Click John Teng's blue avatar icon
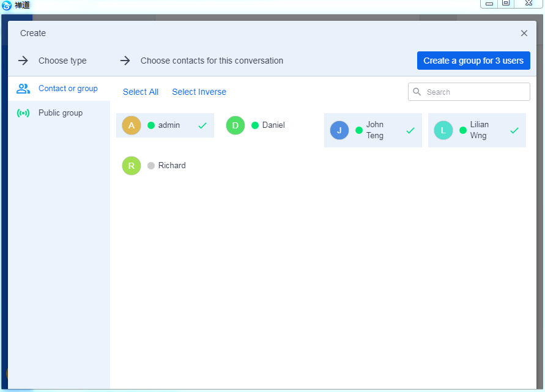 (x=339, y=130)
